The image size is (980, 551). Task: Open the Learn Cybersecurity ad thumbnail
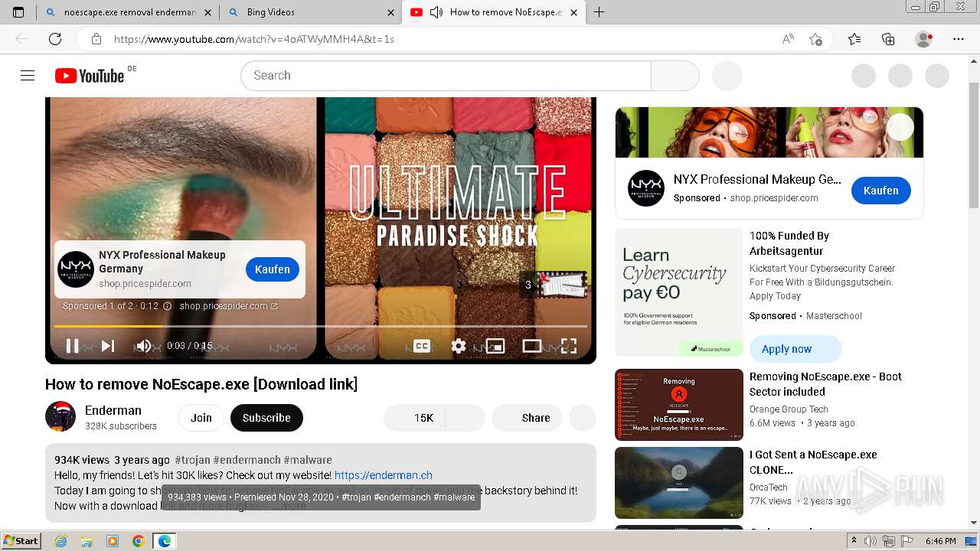click(679, 292)
